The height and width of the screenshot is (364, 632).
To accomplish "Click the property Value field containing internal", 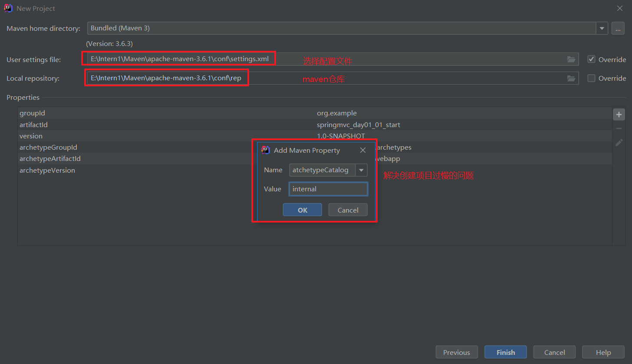I will (329, 189).
